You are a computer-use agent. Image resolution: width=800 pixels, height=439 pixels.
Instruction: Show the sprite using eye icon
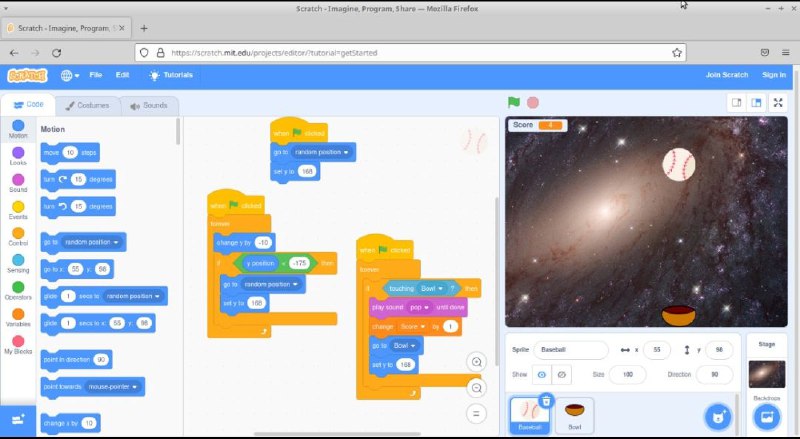coord(542,374)
